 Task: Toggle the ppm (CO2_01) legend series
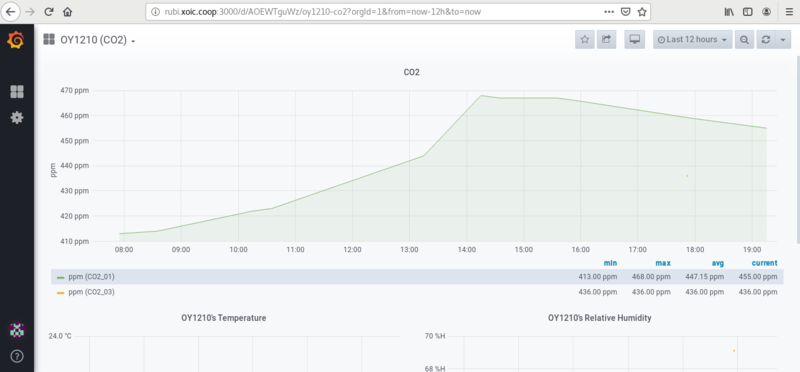click(x=91, y=277)
